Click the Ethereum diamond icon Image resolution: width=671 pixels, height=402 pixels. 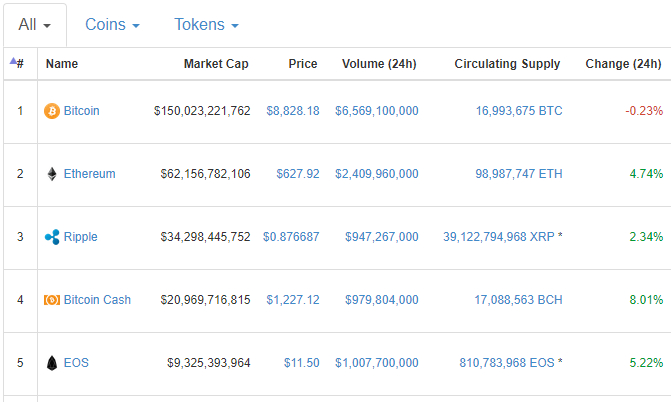click(x=52, y=174)
